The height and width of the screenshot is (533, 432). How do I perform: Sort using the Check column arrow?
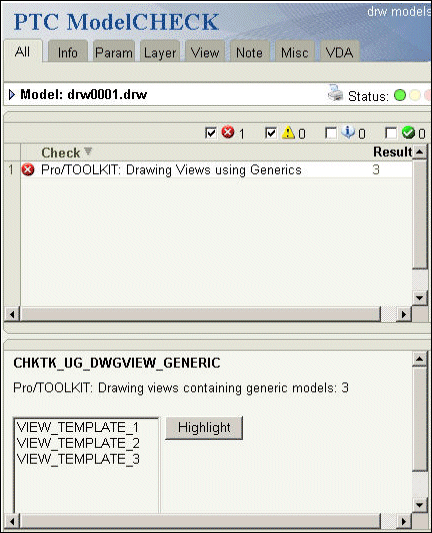tap(88, 151)
